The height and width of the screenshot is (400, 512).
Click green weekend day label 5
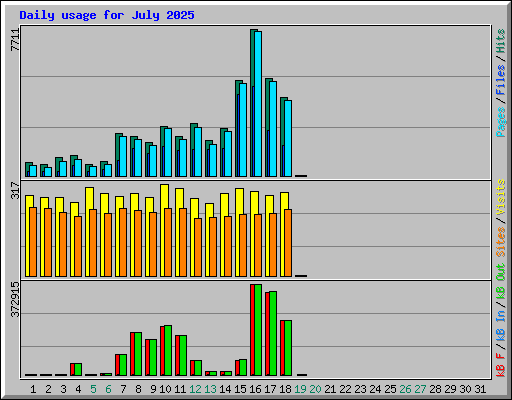[93, 389]
